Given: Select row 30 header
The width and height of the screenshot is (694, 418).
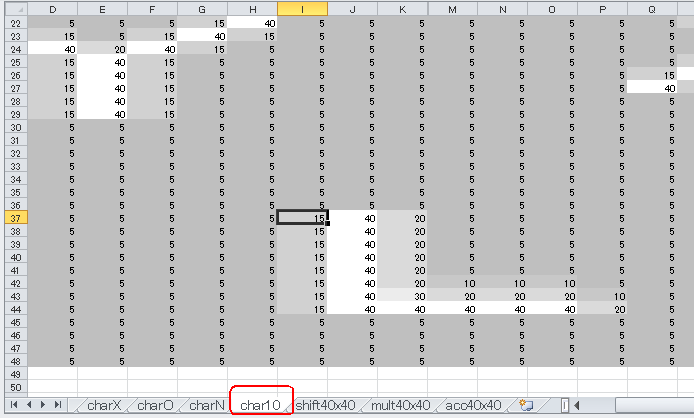Looking at the screenshot, I should (16, 127).
